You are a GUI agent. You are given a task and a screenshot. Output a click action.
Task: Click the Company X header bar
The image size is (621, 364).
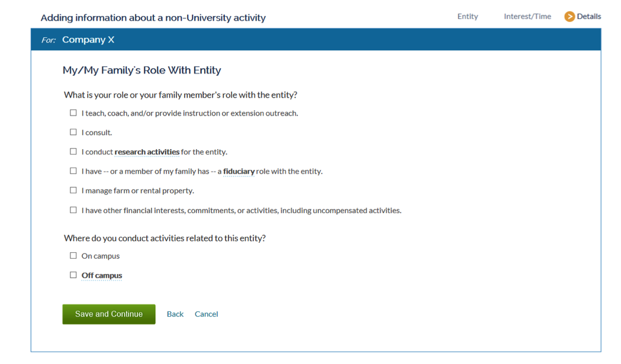tap(316, 40)
